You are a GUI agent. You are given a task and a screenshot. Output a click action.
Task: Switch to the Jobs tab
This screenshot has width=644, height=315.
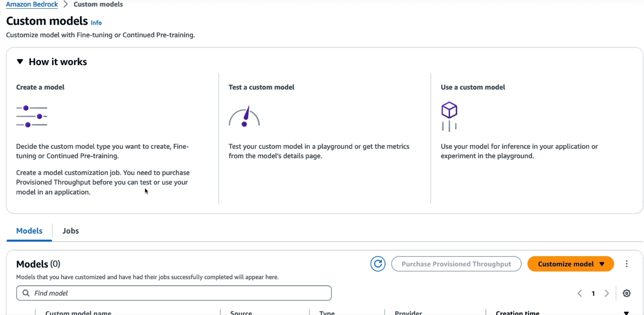(71, 231)
